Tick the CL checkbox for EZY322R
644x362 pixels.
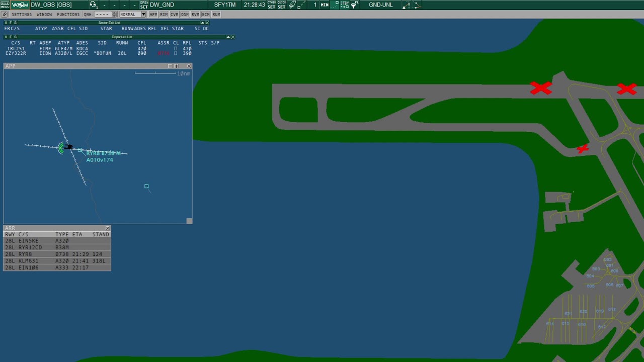(176, 53)
